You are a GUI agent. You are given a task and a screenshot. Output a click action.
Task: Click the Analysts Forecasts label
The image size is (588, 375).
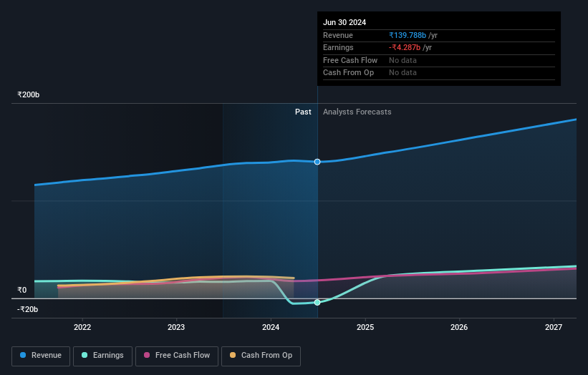(x=357, y=112)
